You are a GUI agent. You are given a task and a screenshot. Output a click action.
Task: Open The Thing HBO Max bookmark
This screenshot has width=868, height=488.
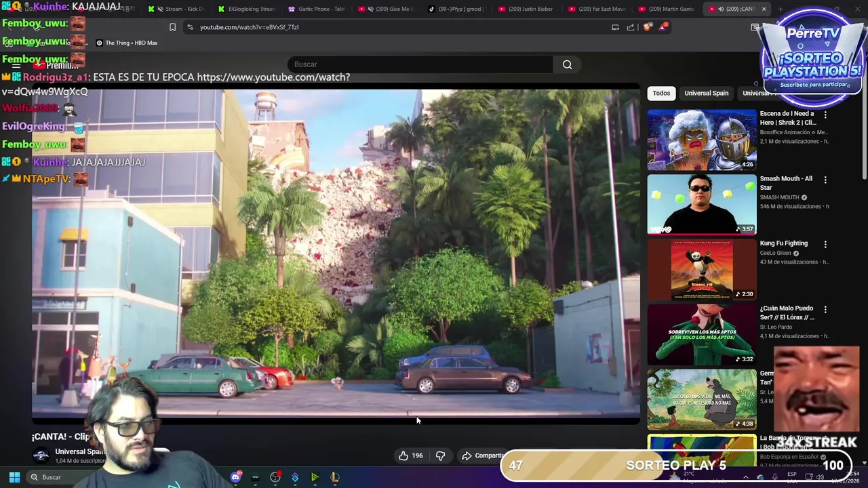[126, 43]
